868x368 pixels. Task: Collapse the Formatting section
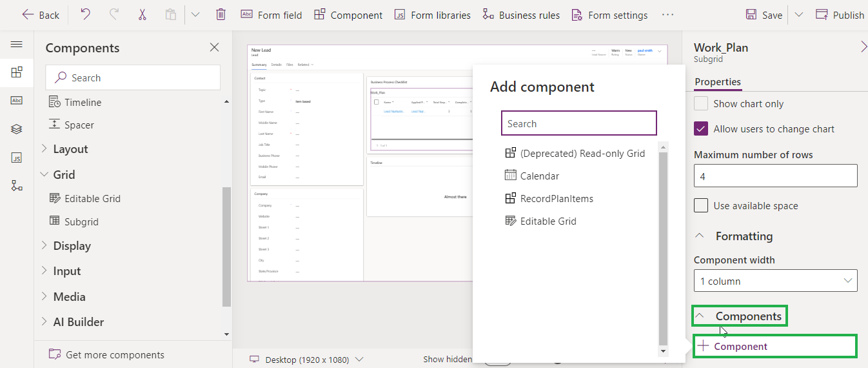(700, 236)
